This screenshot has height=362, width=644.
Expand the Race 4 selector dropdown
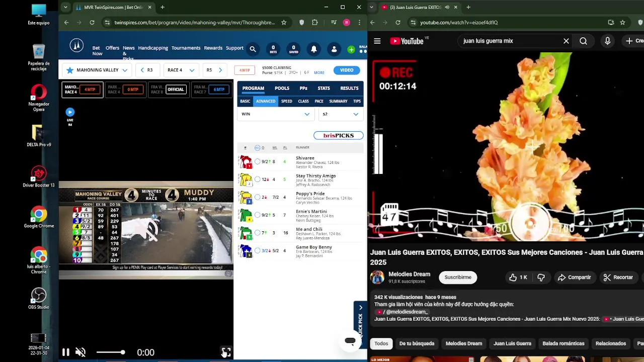(x=192, y=70)
